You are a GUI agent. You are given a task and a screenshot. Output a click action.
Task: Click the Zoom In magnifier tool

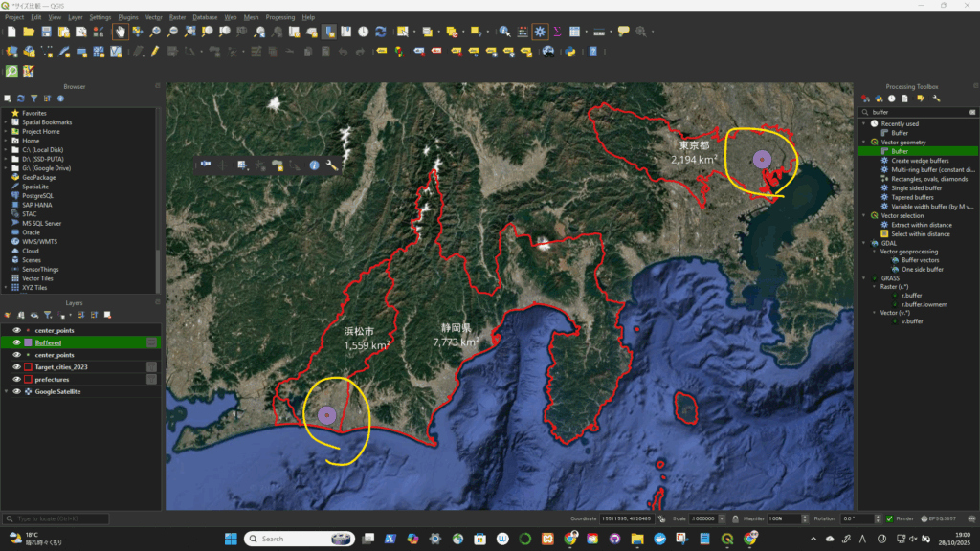(x=155, y=32)
